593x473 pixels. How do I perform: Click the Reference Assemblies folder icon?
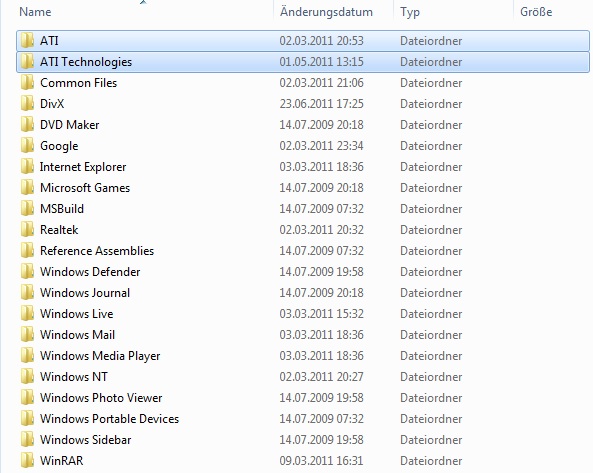click(x=27, y=251)
